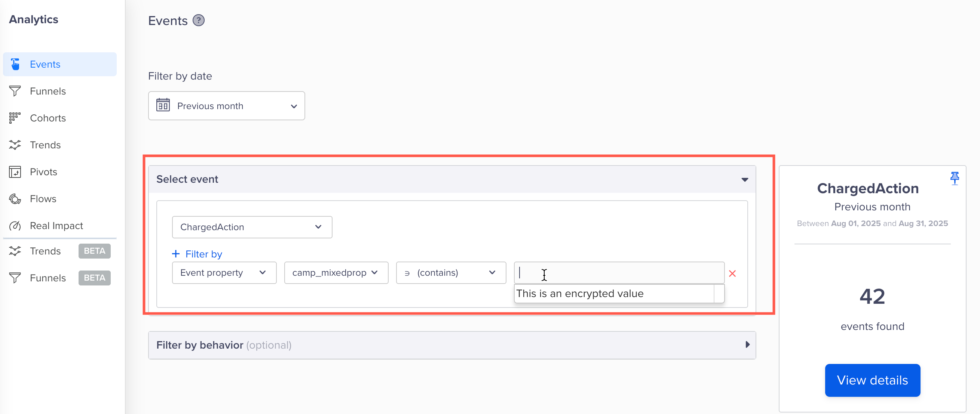
Task: Pin the ChargedAction results card
Action: coord(955,178)
